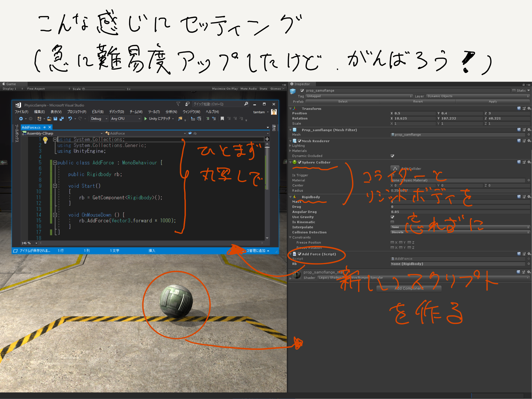Toggle bookmark with the bookmark icon
Image resolution: width=532 pixels, height=399 pixels.
[222, 119]
